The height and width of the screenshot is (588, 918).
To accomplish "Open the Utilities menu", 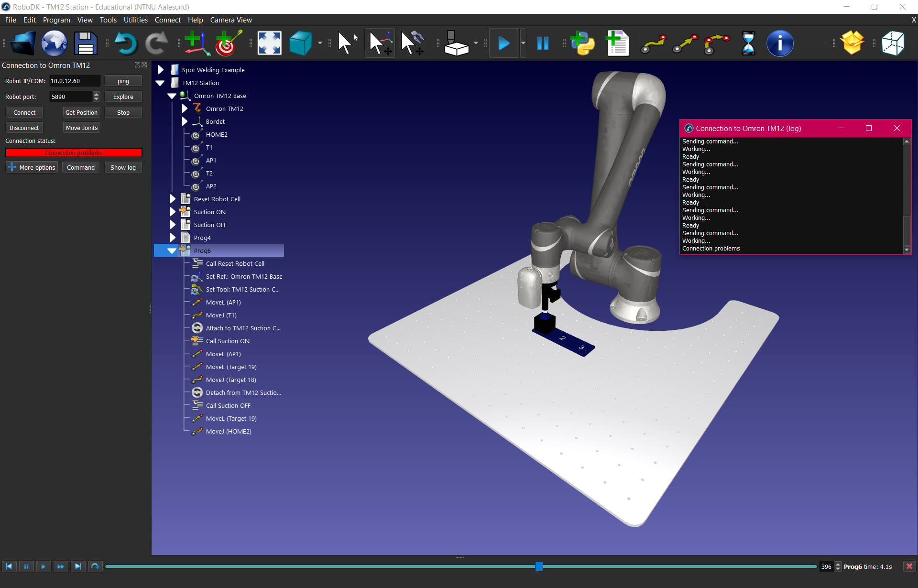I will (135, 20).
